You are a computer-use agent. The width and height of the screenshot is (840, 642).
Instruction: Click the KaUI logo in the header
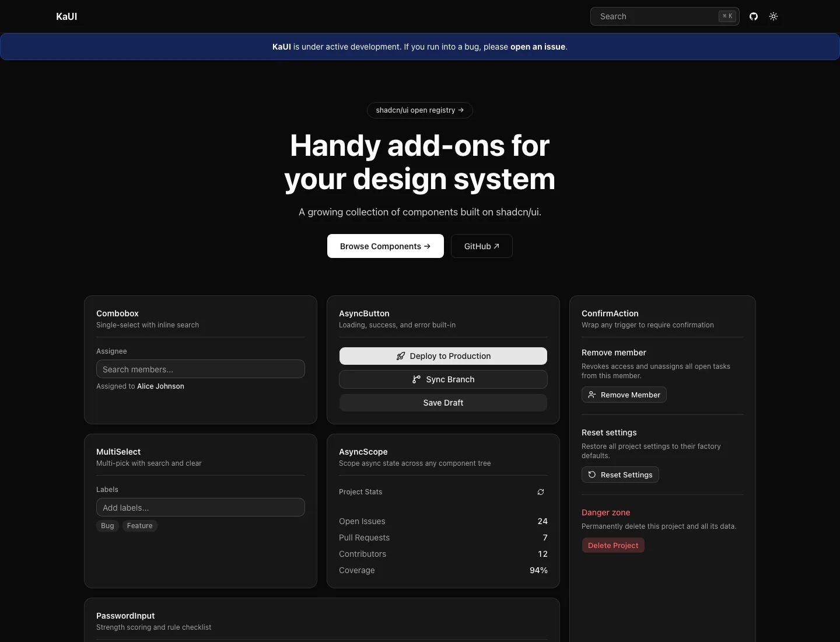[66, 16]
